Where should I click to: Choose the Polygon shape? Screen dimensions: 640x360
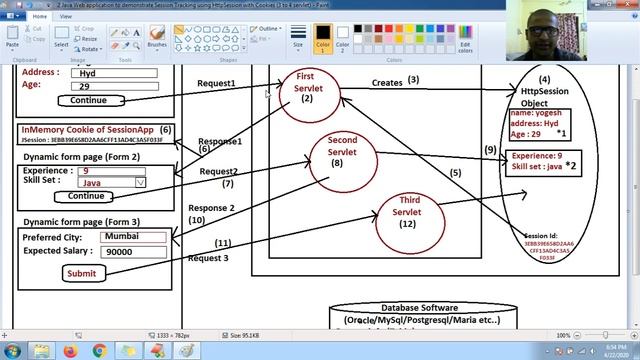tap(226, 30)
